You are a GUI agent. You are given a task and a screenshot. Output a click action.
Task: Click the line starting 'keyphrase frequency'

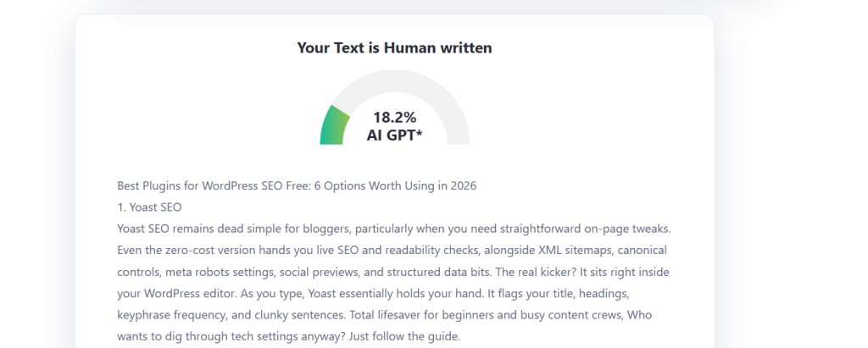(x=385, y=315)
